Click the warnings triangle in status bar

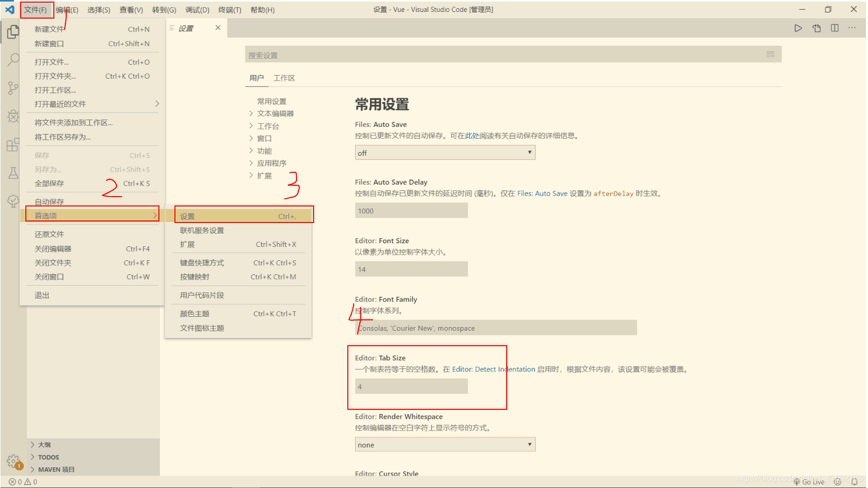27,482
